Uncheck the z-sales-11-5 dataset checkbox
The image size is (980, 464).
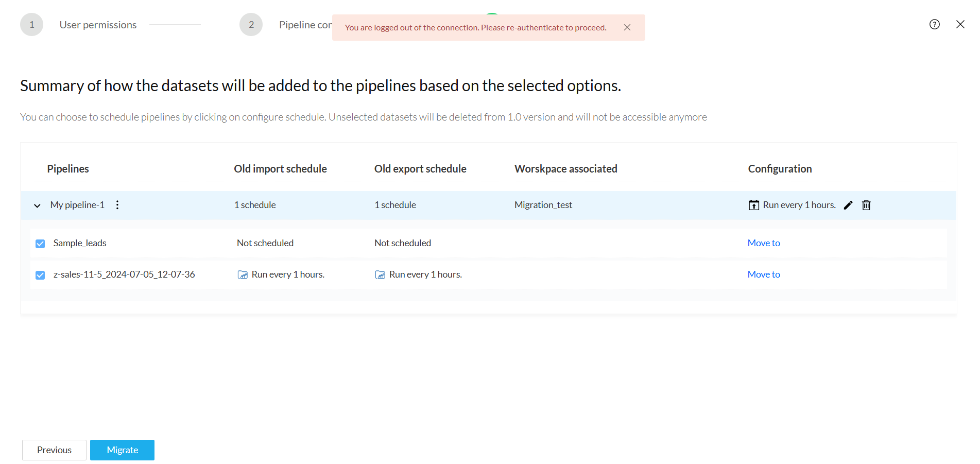pos(40,275)
